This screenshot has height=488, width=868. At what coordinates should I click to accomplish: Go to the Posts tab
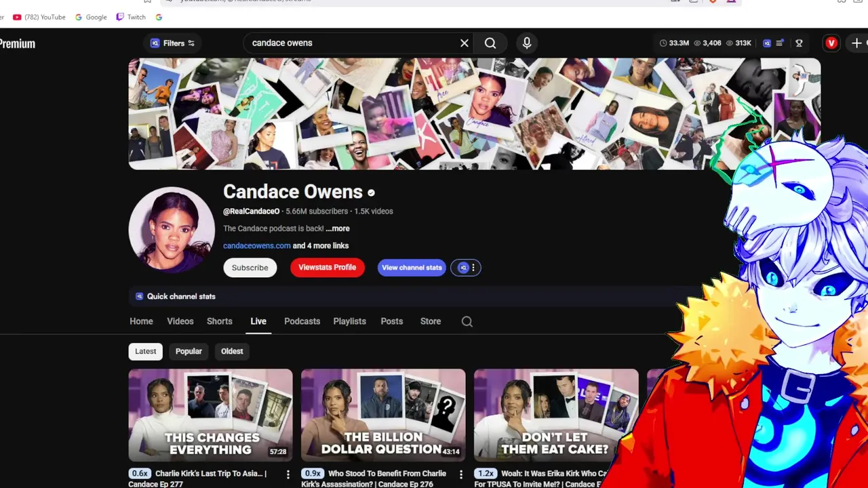pos(392,321)
